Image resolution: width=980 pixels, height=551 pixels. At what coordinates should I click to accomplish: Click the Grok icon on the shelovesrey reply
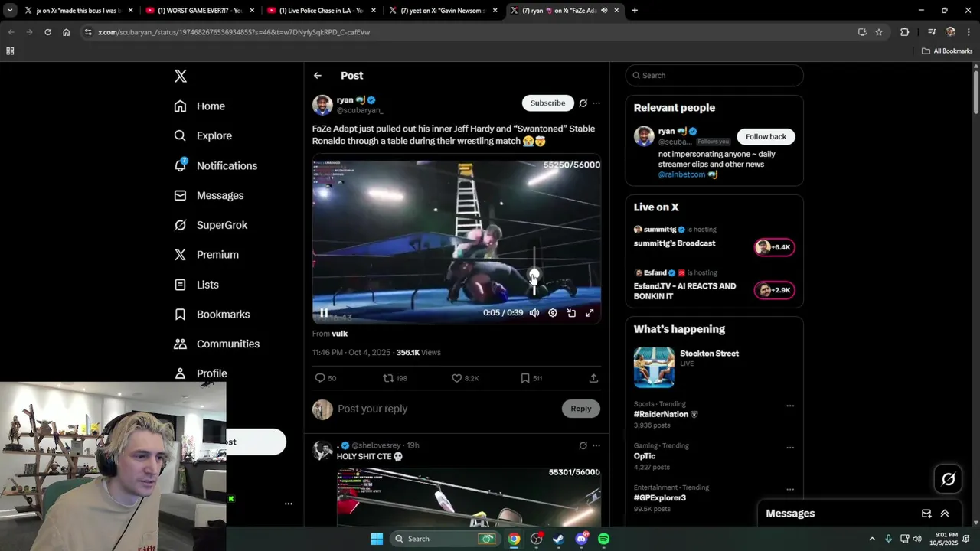tap(583, 445)
